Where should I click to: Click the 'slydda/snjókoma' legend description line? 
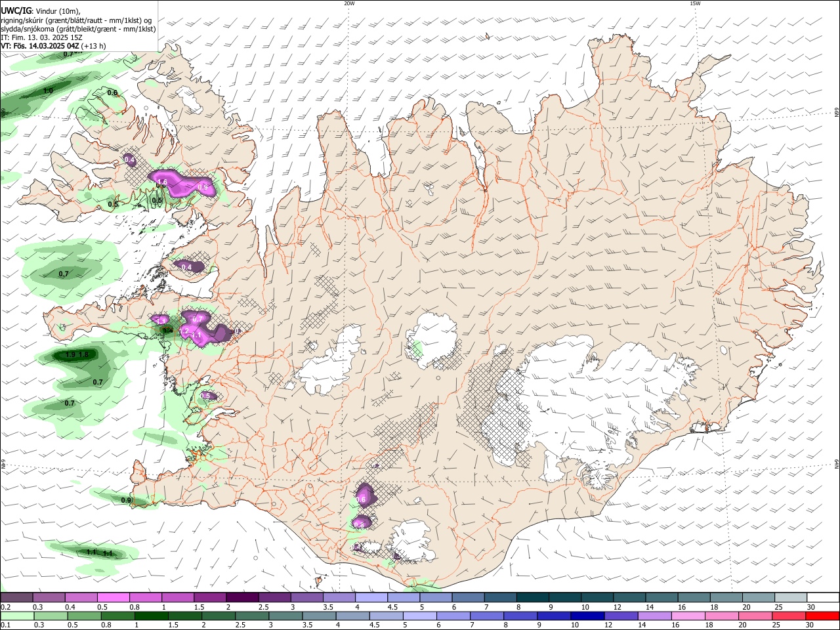pos(78,29)
